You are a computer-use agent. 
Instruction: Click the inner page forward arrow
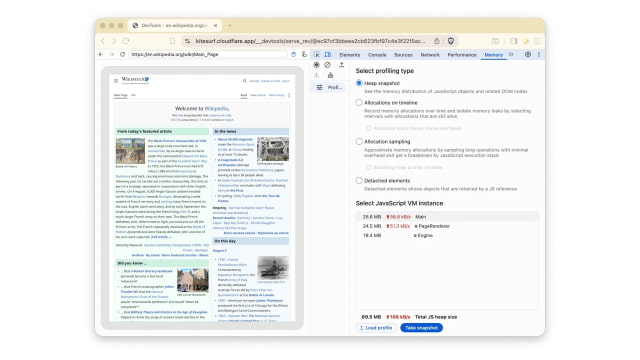pyautogui.click(x=111, y=54)
